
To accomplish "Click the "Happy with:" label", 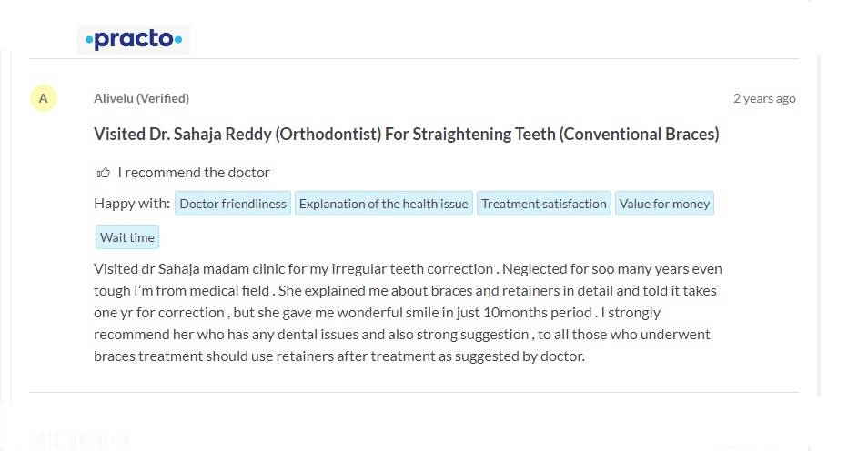I will click(132, 204).
